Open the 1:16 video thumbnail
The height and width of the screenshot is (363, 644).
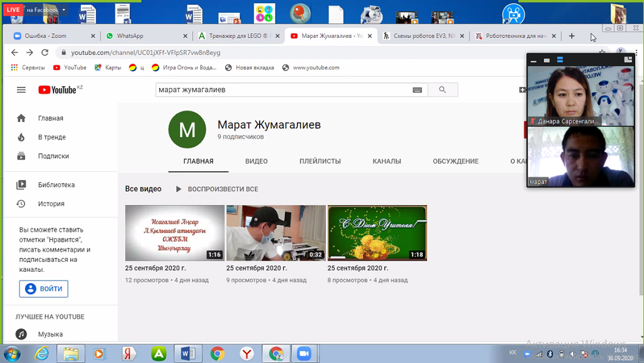(175, 233)
